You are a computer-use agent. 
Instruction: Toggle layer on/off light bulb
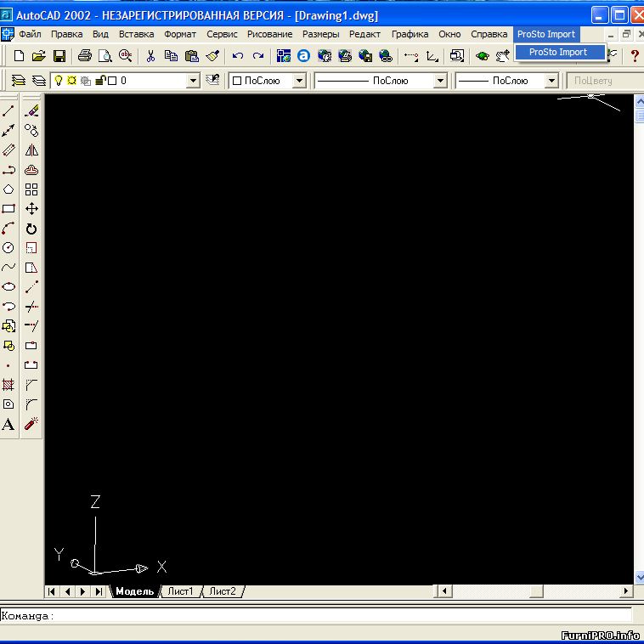point(59,81)
